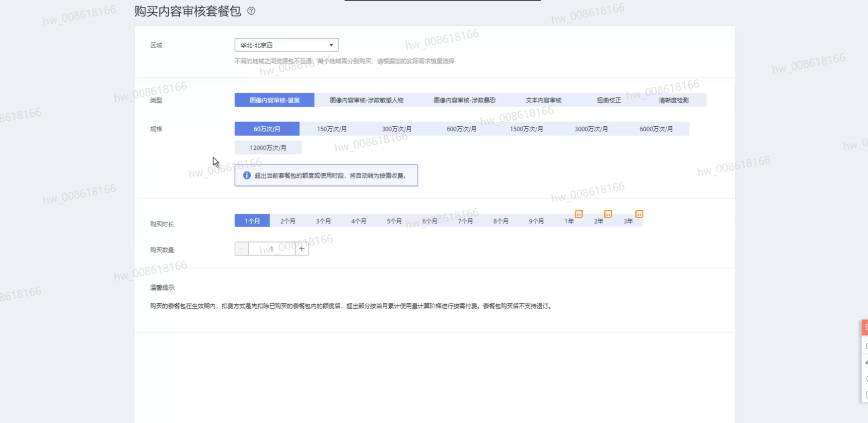The height and width of the screenshot is (423, 868).
Task: Click the info icon in the overage notice
Action: click(247, 175)
